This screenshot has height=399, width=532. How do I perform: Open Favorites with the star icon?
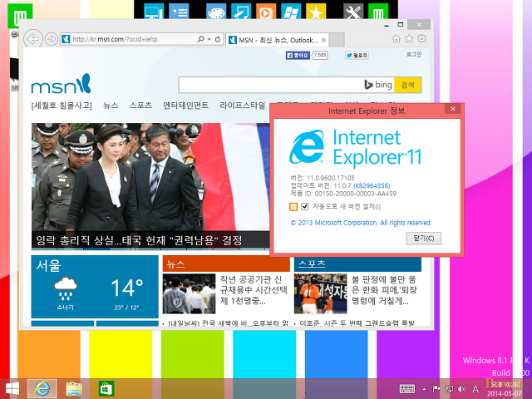point(409,39)
